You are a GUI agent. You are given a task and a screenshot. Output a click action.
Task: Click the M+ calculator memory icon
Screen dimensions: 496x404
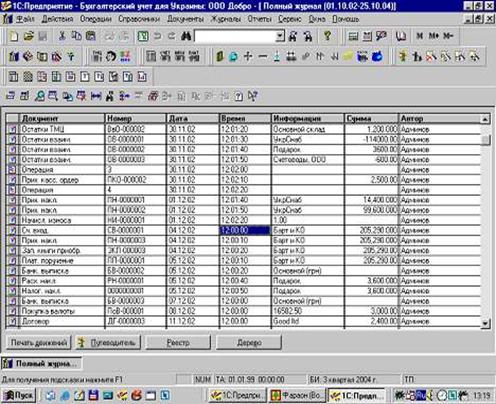click(434, 36)
